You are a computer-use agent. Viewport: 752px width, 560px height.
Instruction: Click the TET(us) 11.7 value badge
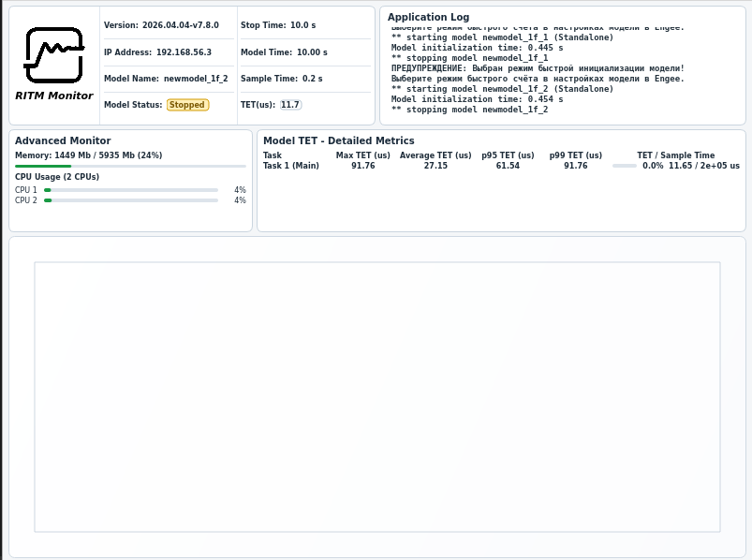290,105
